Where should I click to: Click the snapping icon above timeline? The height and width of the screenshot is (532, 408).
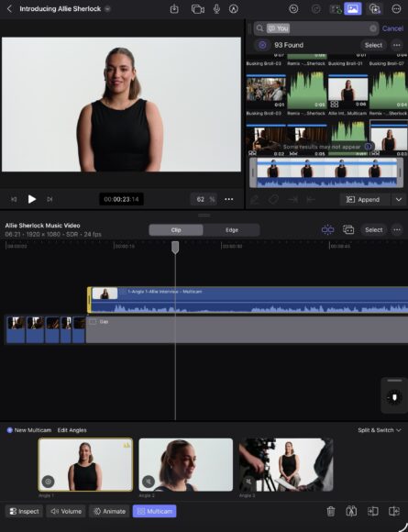point(327,229)
